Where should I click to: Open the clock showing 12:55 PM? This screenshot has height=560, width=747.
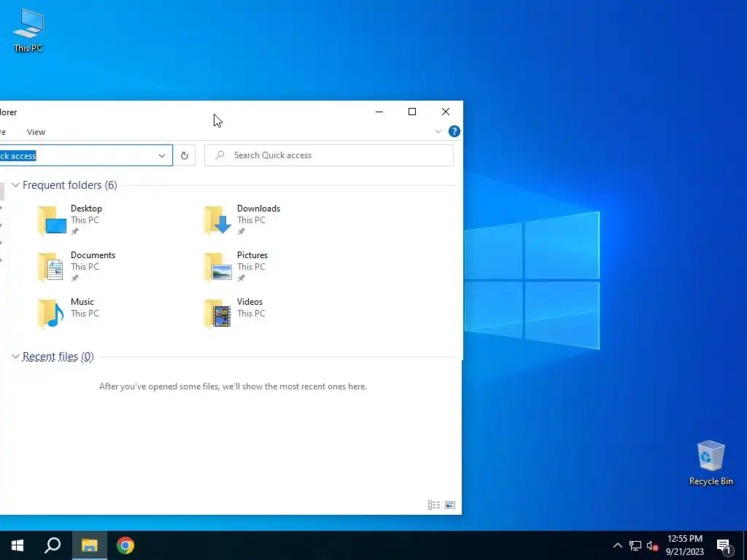684,545
